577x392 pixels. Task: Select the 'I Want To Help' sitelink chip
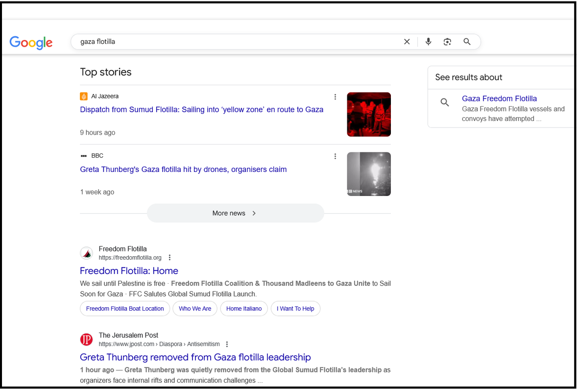[x=295, y=308]
